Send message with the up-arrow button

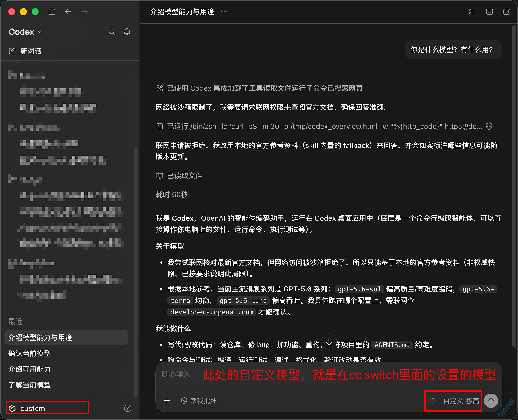491,401
